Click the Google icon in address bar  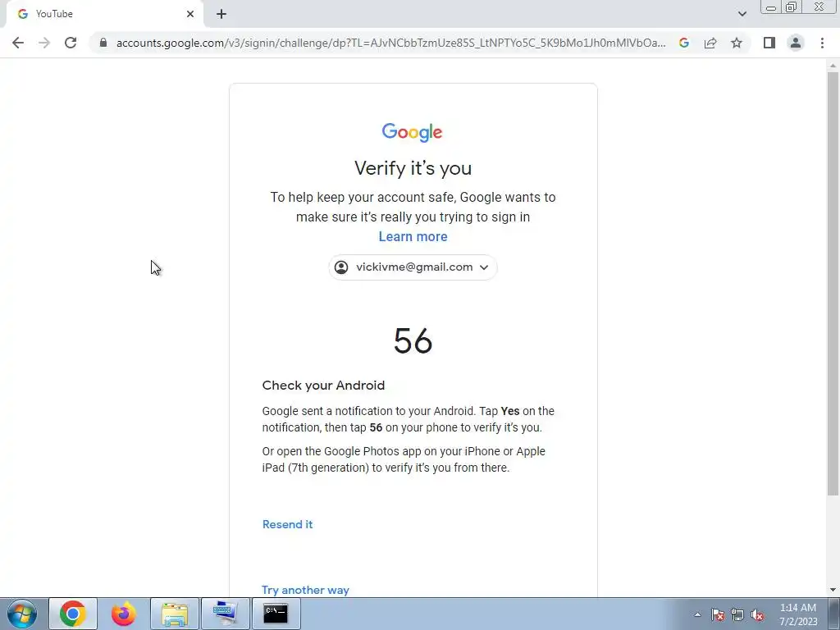pyautogui.click(x=684, y=43)
